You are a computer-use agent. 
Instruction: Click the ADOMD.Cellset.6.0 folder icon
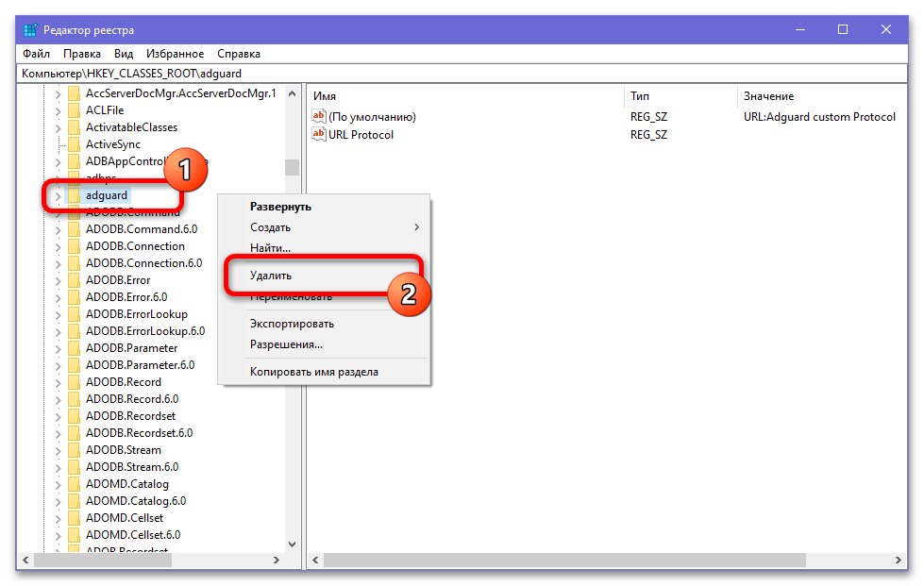pyautogui.click(x=74, y=535)
